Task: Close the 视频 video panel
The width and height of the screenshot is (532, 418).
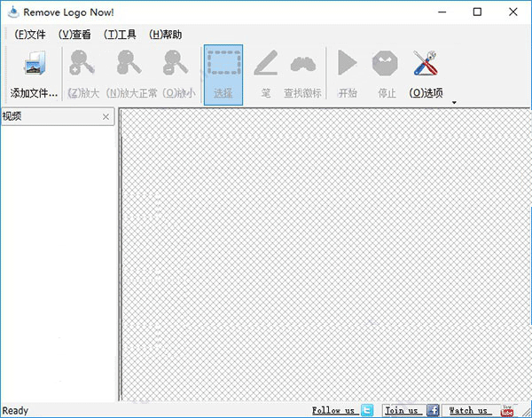Action: (106, 117)
